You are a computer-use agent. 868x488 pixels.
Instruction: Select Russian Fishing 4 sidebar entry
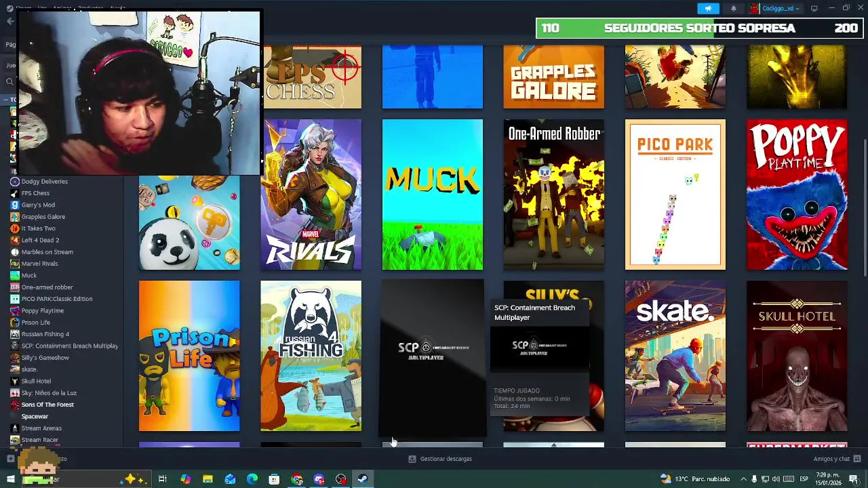(x=45, y=334)
